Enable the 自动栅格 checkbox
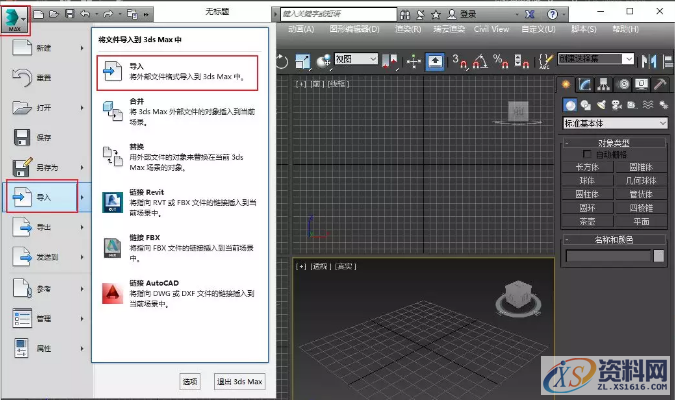Image resolution: width=675 pixels, height=400 pixels. click(587, 154)
